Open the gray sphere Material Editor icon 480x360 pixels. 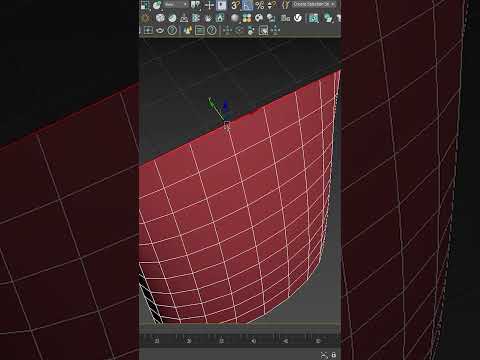point(235,18)
